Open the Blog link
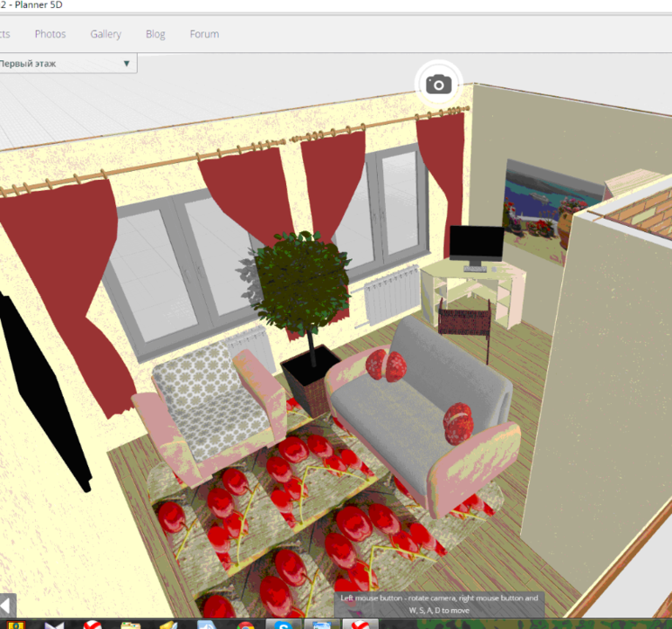The image size is (672, 629). click(155, 34)
